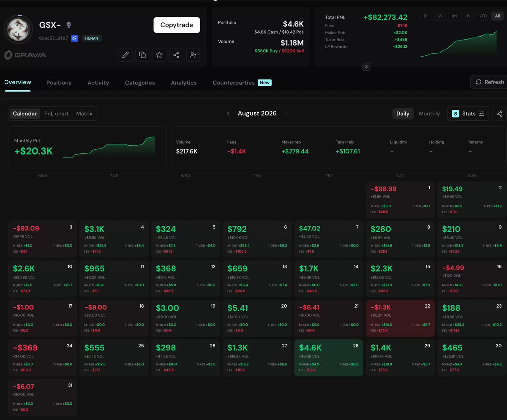Click the share icon beside Stats
Image resolution: width=507 pixels, height=420 pixels.
coord(499,114)
